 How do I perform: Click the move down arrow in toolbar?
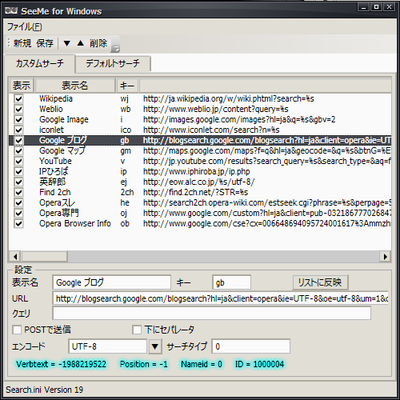coord(67,43)
